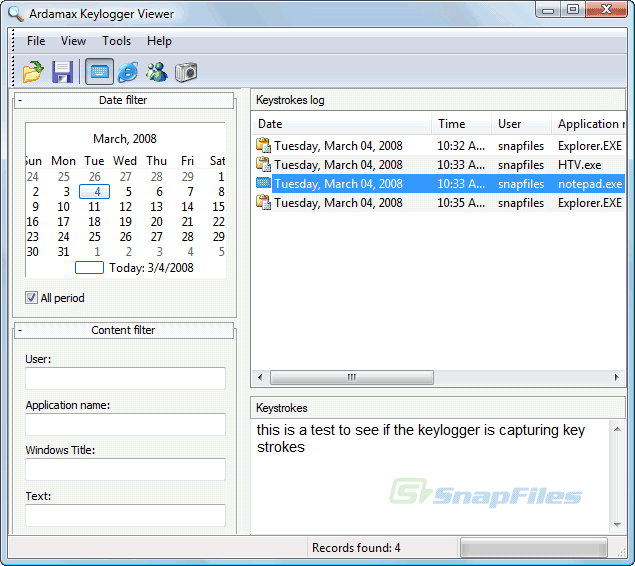The height and width of the screenshot is (566, 635).
Task: Show screenshots via camera icon
Action: click(x=186, y=72)
